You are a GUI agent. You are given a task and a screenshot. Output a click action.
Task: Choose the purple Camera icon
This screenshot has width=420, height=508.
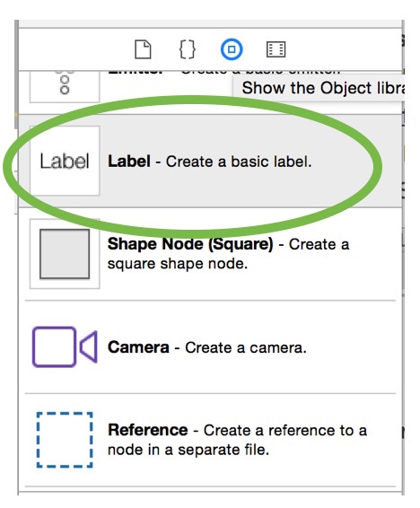point(65,346)
